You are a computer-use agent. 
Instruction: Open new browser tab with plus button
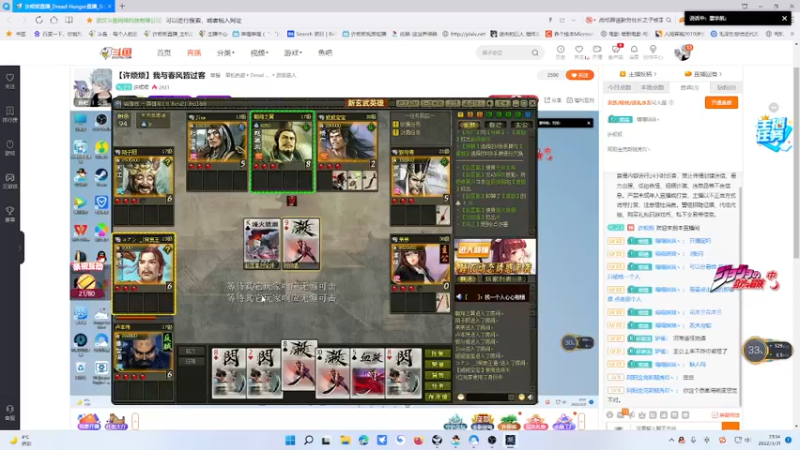point(122,6)
